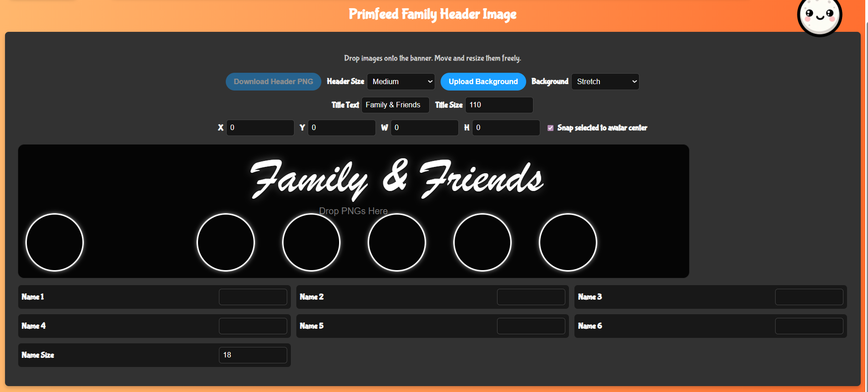Select the Name 6 input box
The height and width of the screenshot is (392, 868).
[809, 326]
